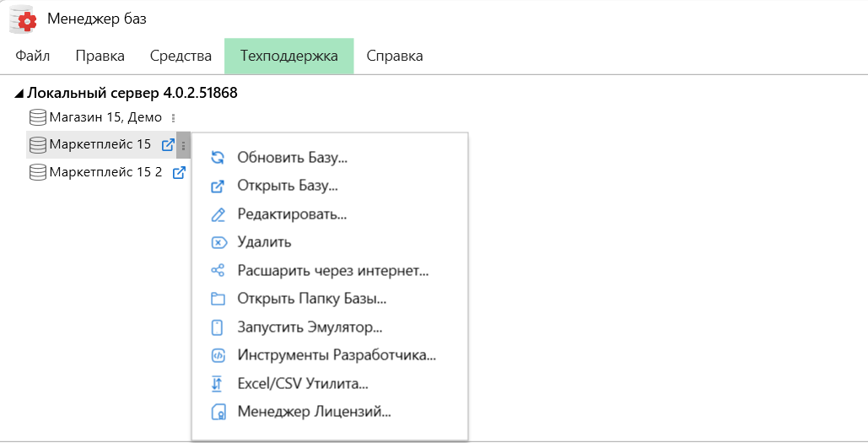868x443 pixels.
Task: Click the open-link icon next to Маркетплейс 15 2
Action: point(179,173)
